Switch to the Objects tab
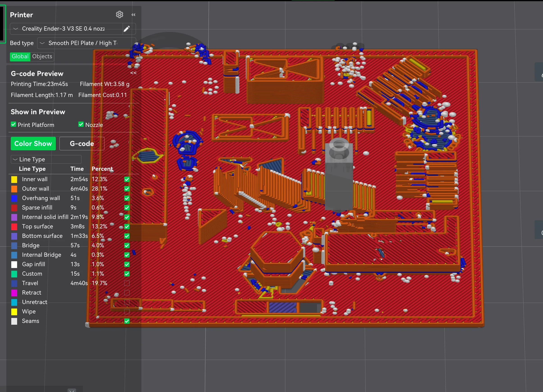The image size is (543, 392). tap(42, 56)
